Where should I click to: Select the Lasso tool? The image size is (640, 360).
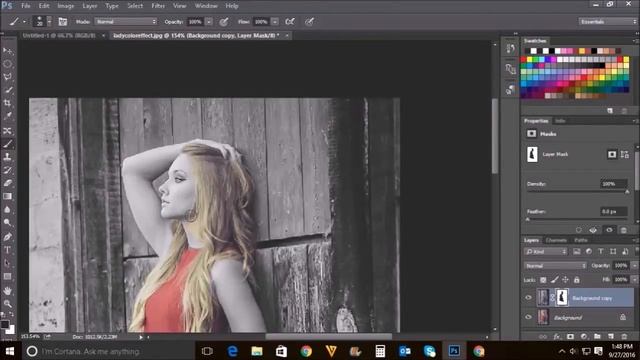click(7, 77)
